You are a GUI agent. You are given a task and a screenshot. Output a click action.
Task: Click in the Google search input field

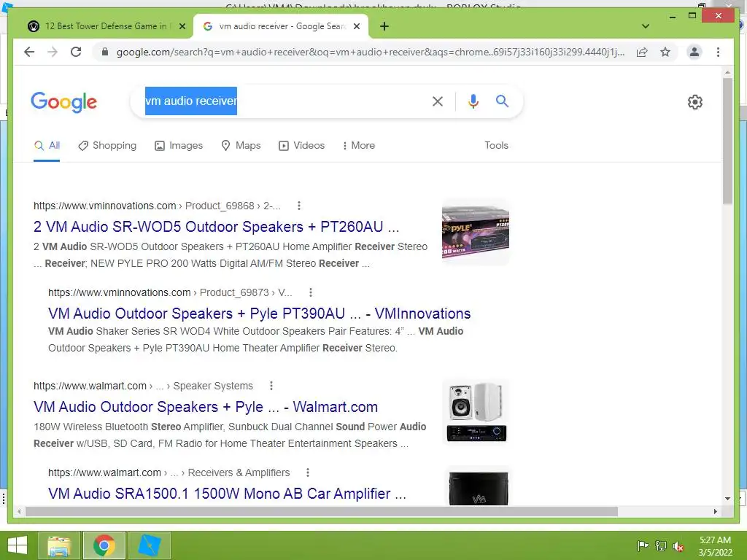click(x=286, y=101)
